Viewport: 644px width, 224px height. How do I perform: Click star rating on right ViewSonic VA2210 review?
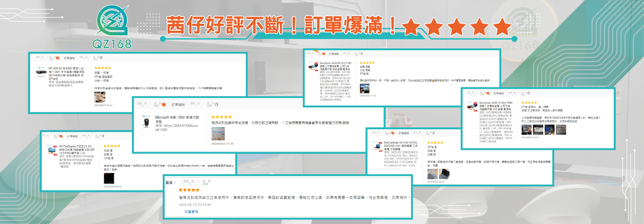(x=529, y=103)
